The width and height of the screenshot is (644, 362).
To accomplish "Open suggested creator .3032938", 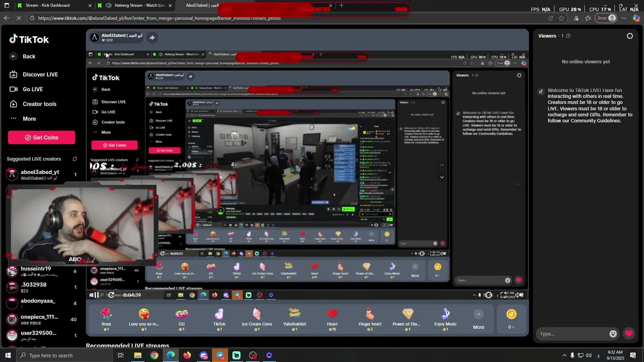I will click(x=41, y=287).
